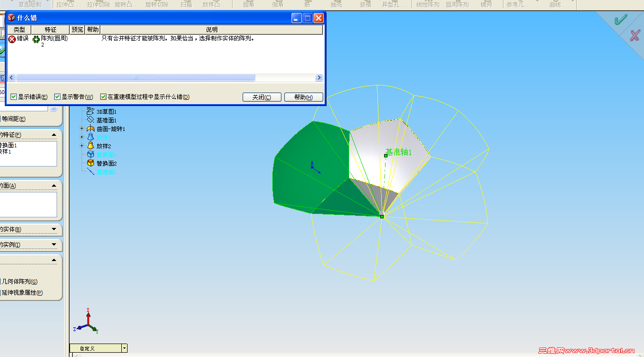Click the 扫描 toolbar button
This screenshot has width=644, height=357.
click(187, 4)
